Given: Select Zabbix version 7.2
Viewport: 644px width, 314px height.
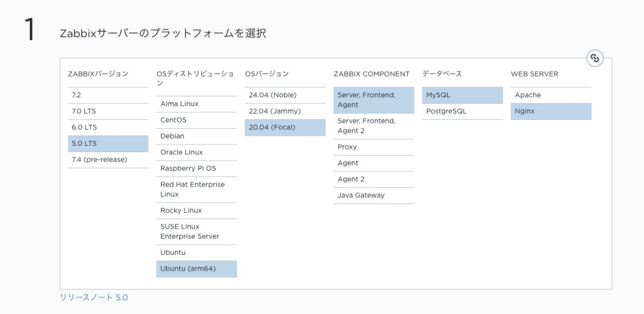Looking at the screenshot, I should pyautogui.click(x=108, y=95).
